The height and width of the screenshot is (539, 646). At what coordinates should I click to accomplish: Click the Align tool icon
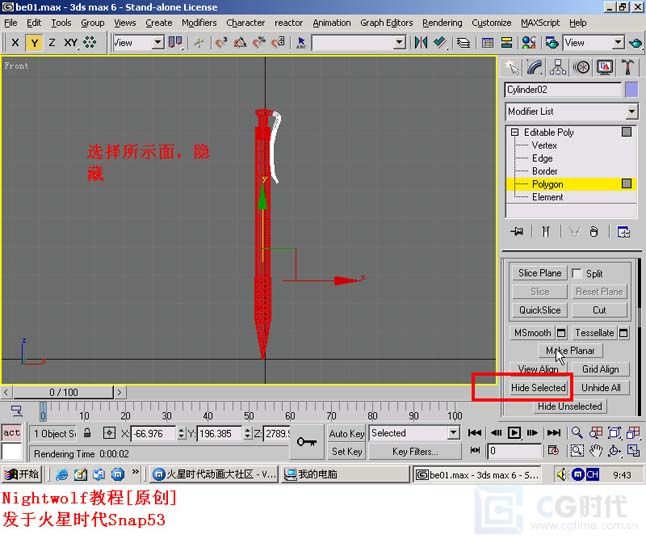pyautogui.click(x=440, y=42)
